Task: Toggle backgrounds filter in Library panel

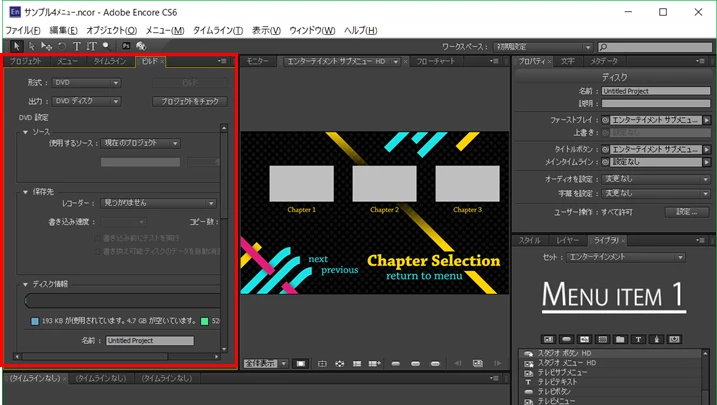Action: coord(602,339)
